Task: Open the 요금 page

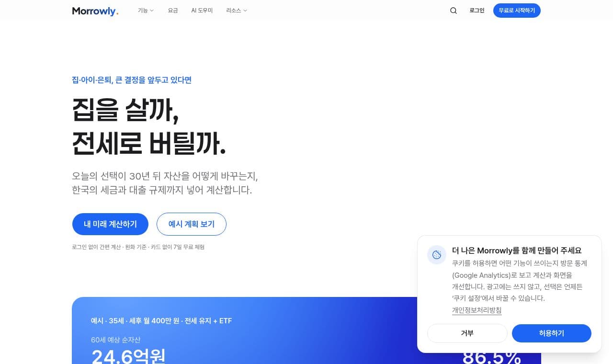Action: pos(173,11)
